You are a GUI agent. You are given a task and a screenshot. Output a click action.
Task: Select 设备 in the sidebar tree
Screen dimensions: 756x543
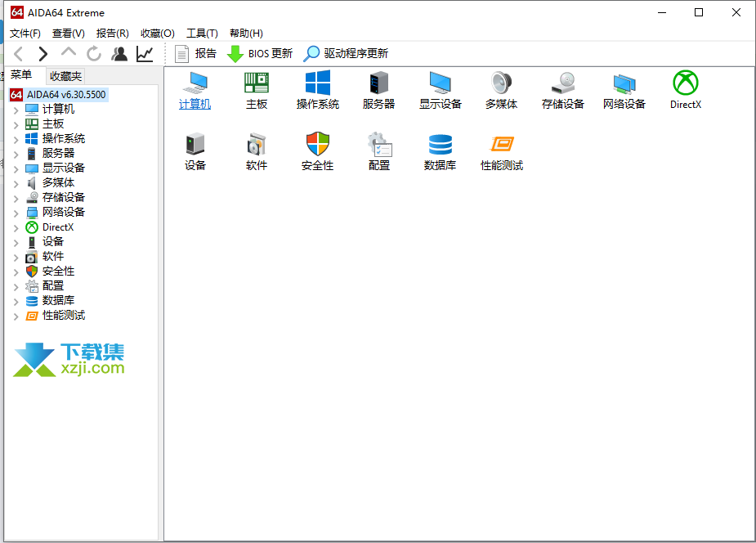tap(53, 241)
